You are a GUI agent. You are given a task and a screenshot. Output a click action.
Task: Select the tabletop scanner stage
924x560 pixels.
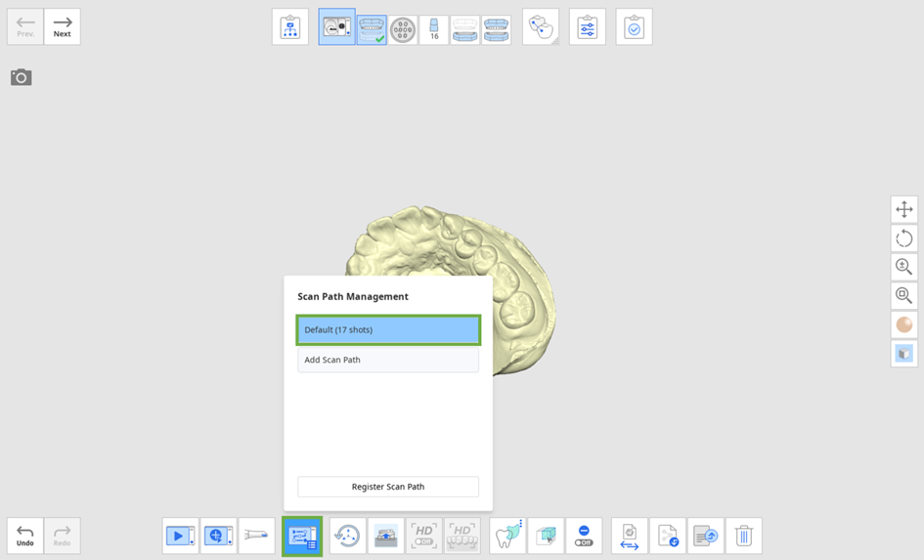point(337,27)
